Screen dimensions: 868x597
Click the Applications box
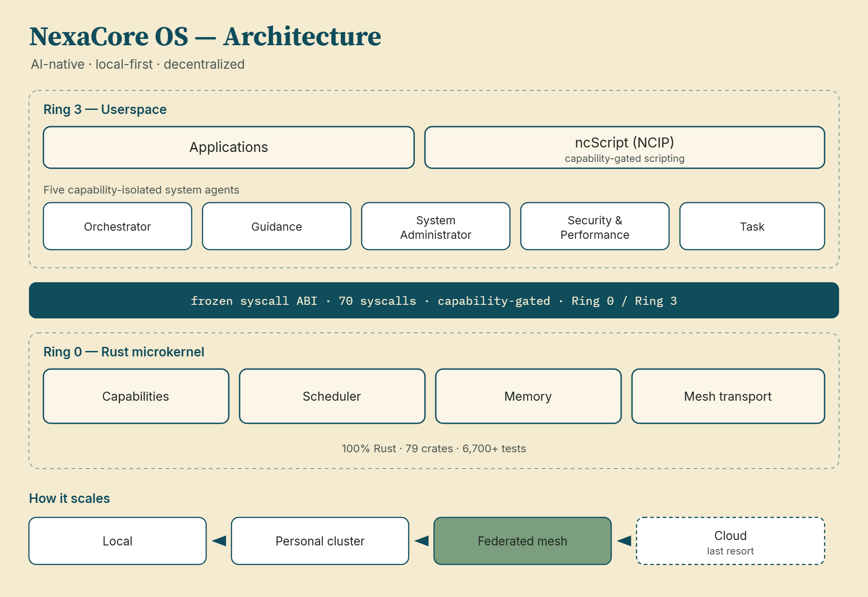point(229,147)
